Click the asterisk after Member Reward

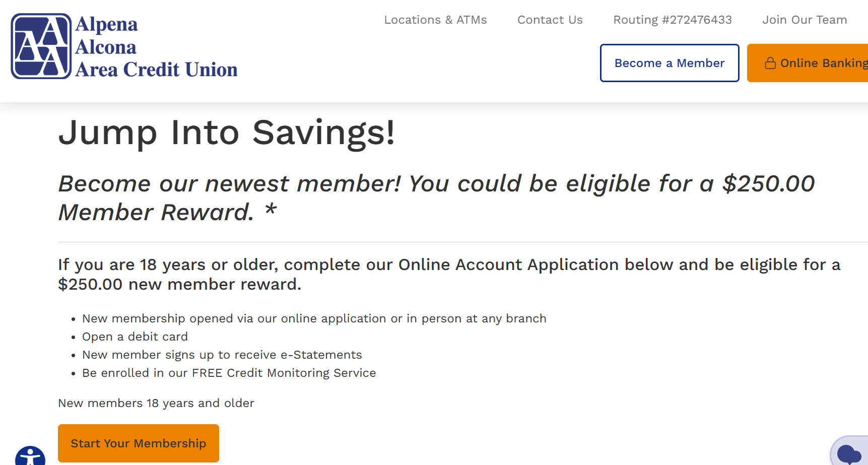[271, 209]
